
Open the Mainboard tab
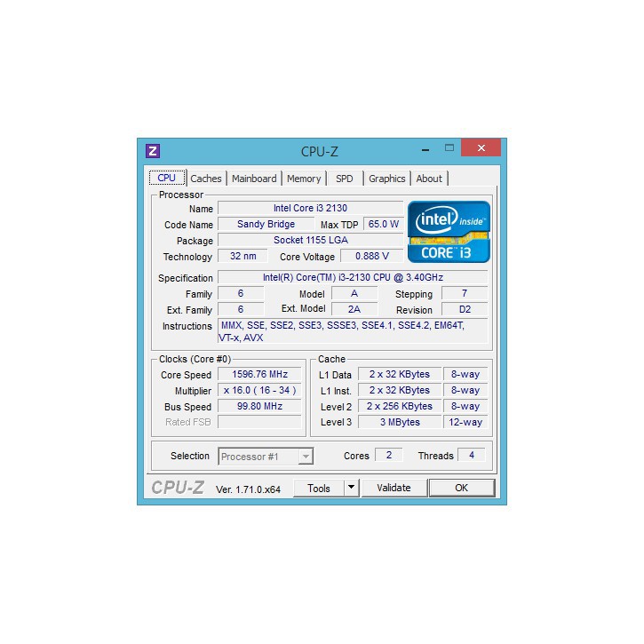pyautogui.click(x=254, y=179)
